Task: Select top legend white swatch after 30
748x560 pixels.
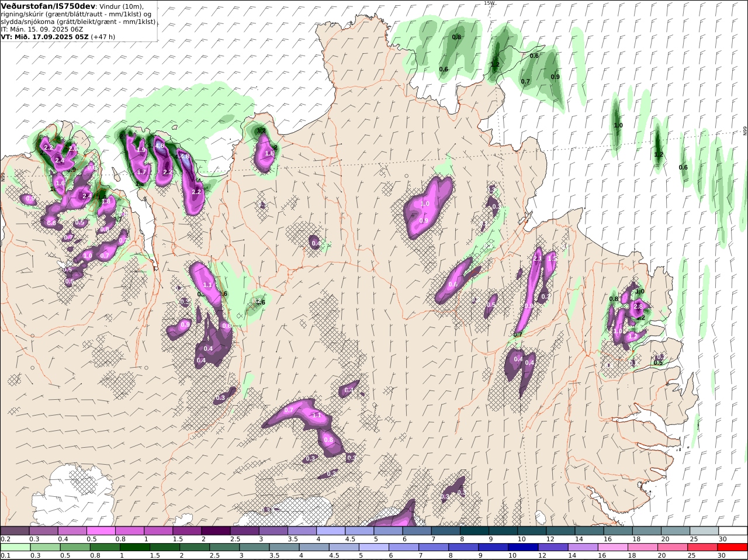Action: 733,530
